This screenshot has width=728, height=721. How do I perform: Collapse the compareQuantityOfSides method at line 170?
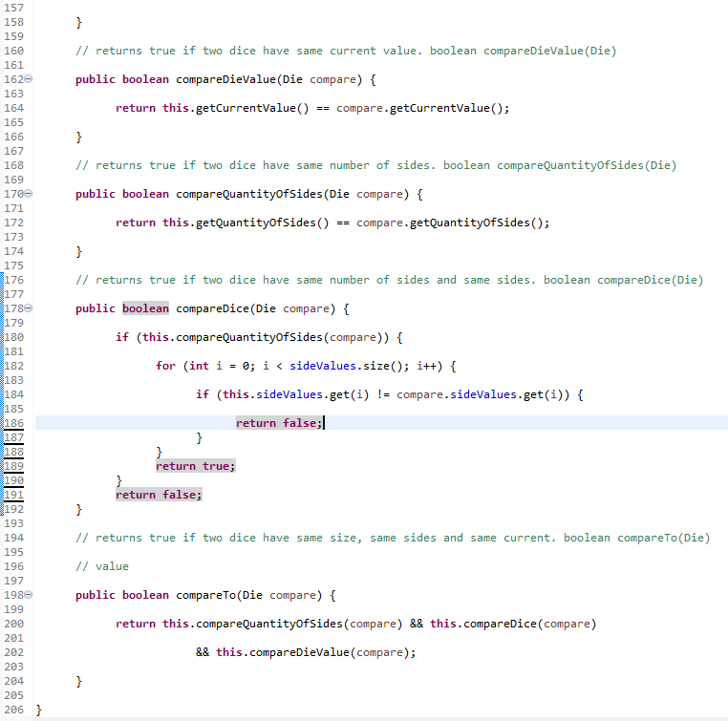[x=29, y=194]
